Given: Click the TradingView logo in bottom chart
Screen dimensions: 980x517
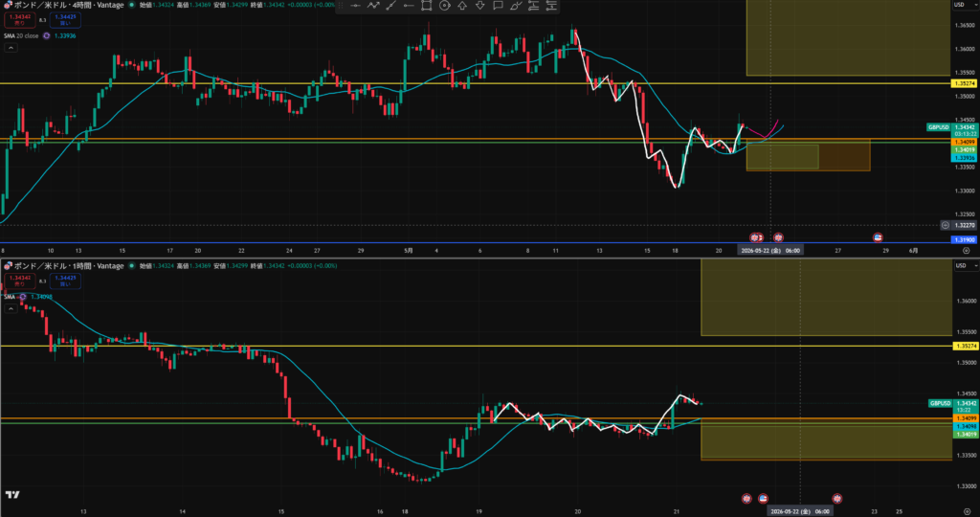Looking at the screenshot, I should pyautogui.click(x=11, y=495).
